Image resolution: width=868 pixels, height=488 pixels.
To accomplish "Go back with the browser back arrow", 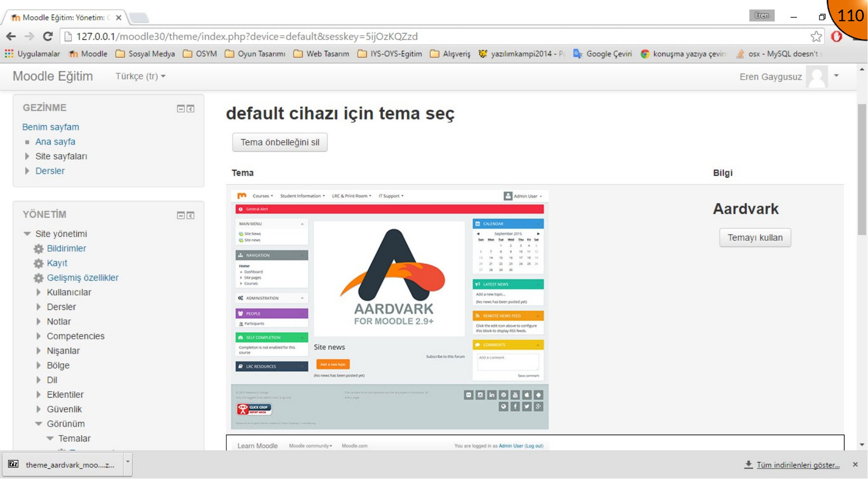I will (x=11, y=37).
